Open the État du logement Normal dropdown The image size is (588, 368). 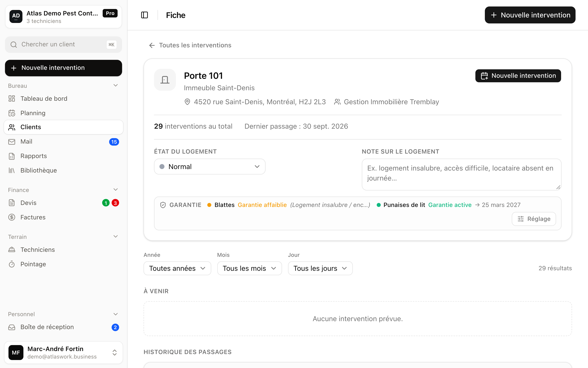click(210, 167)
